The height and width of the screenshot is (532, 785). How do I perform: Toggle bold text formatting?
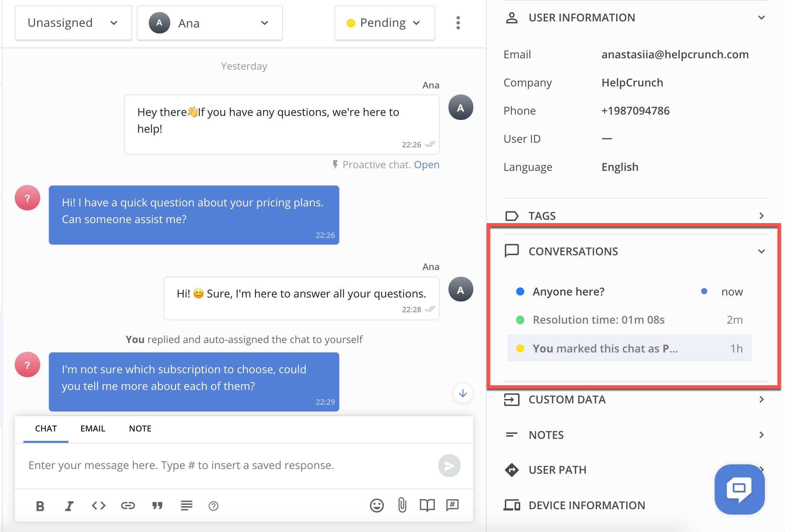click(40, 506)
